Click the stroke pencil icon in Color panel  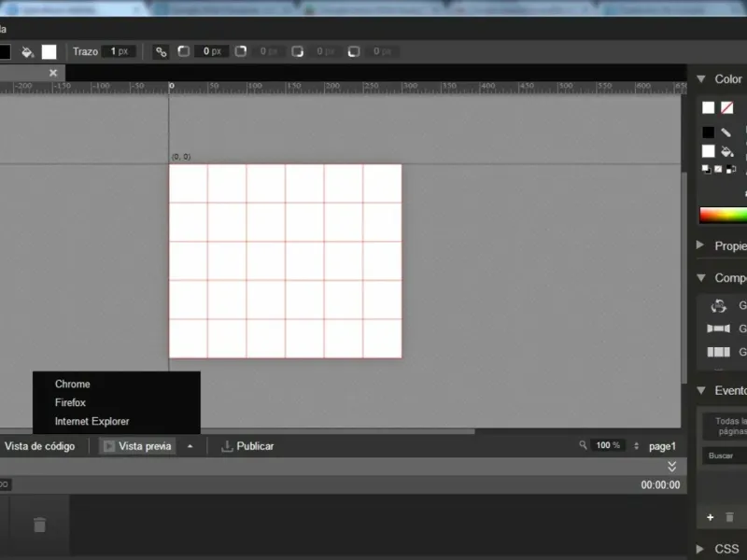coord(726,133)
